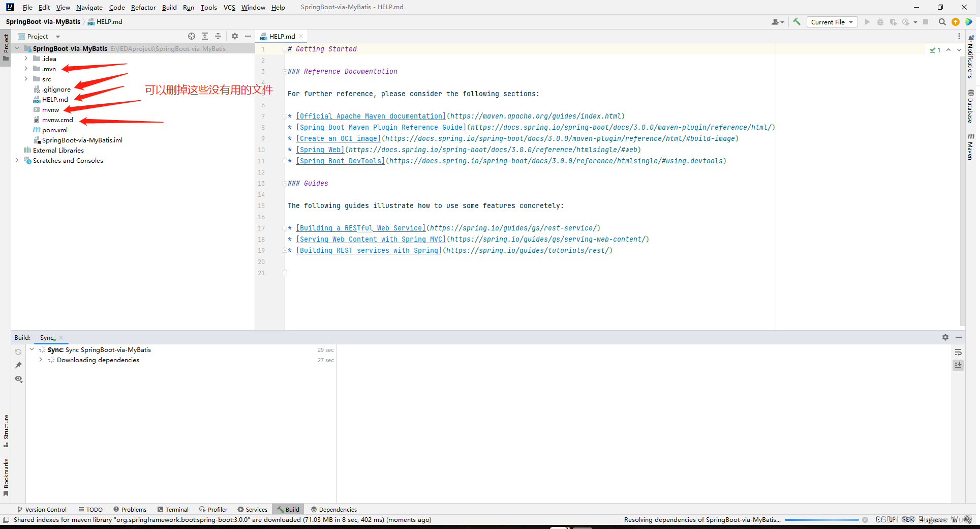
Task: Open the Notifications side panel
Action: 970,56
